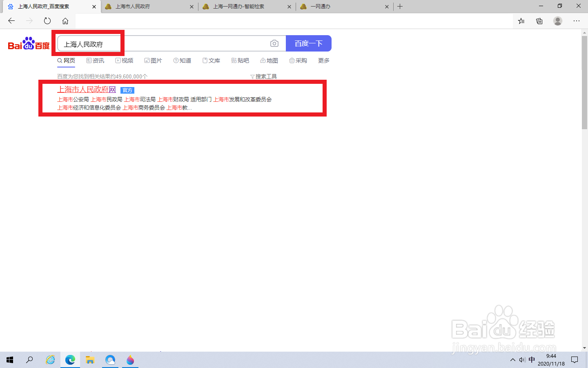The image size is (588, 368).
Task: Switch to the 视频 tab
Action: tap(124, 61)
